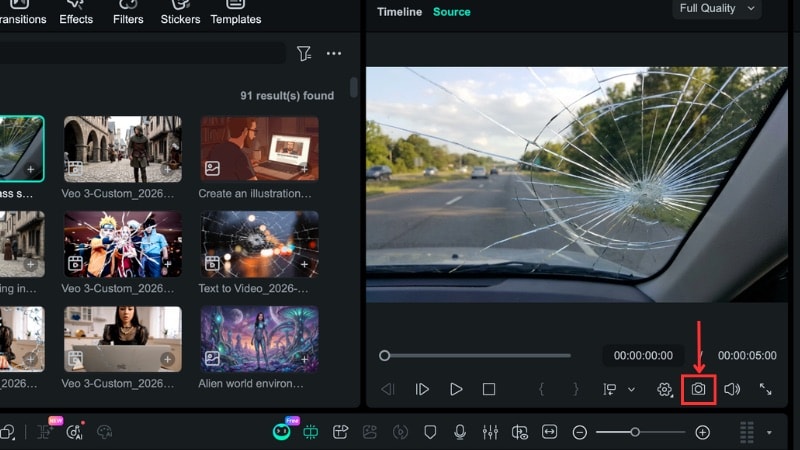Open the Templates tab
This screenshot has width=800, height=450.
236,13
